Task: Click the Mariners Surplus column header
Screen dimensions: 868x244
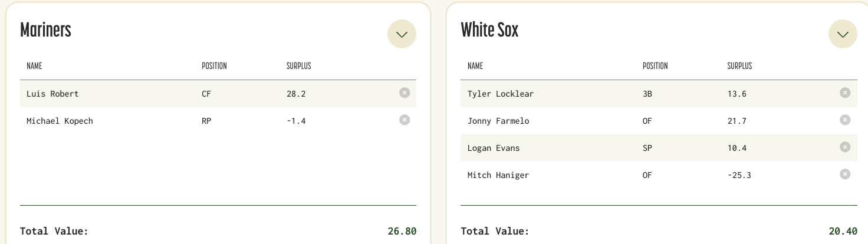Action: (x=298, y=66)
